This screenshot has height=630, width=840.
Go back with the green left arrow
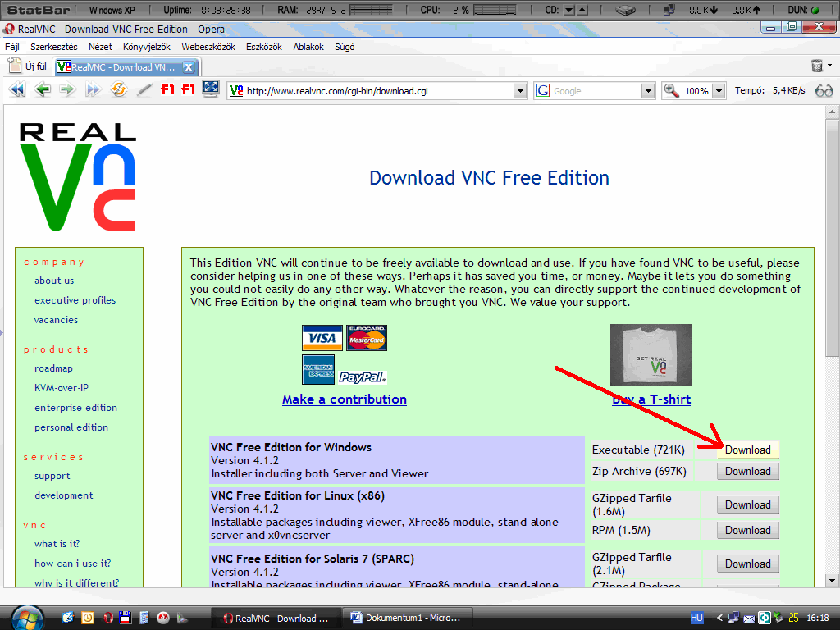43,89
